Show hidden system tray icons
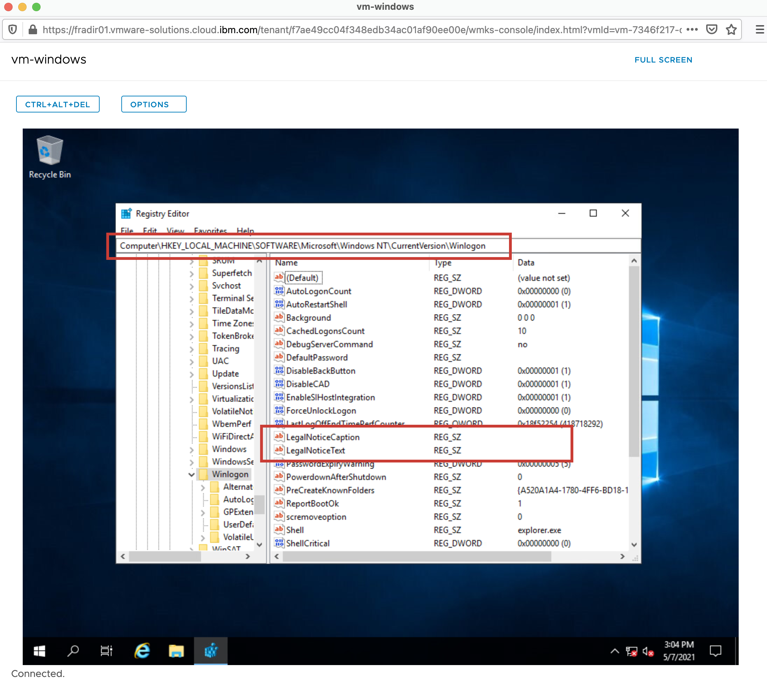The height and width of the screenshot is (700, 767). (615, 651)
